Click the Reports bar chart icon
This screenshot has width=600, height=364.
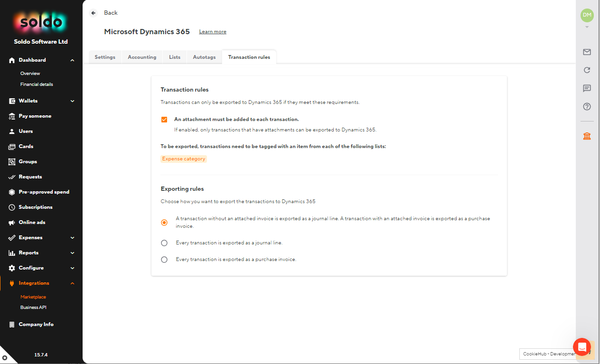[x=12, y=253]
